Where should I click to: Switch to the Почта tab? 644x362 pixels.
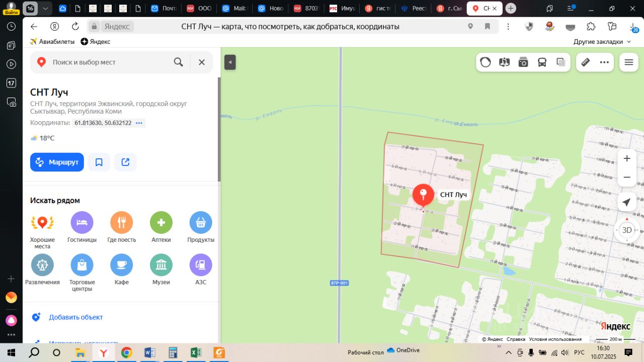coord(164,9)
